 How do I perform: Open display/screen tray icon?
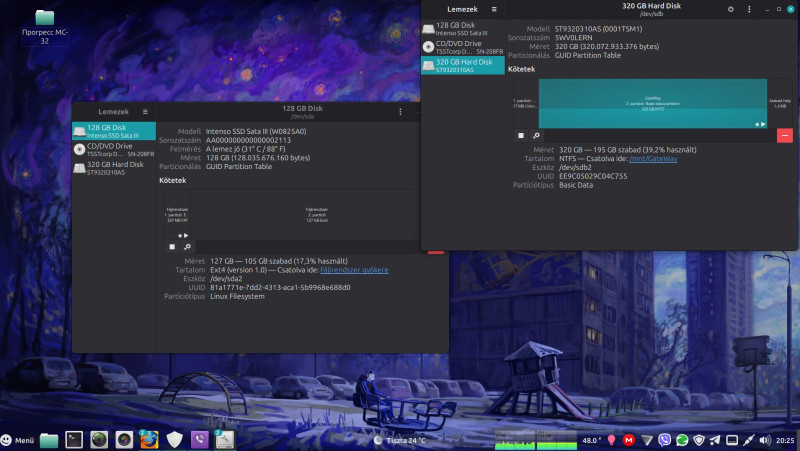coord(732,440)
